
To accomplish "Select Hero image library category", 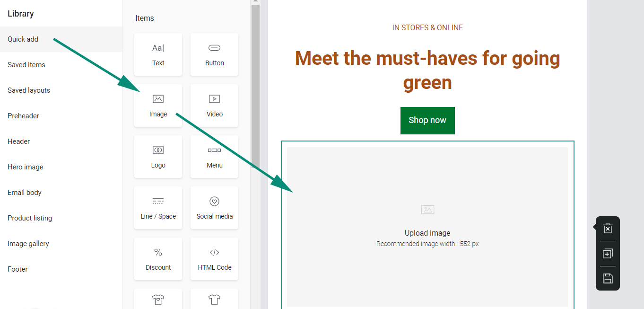I will [x=61, y=167].
